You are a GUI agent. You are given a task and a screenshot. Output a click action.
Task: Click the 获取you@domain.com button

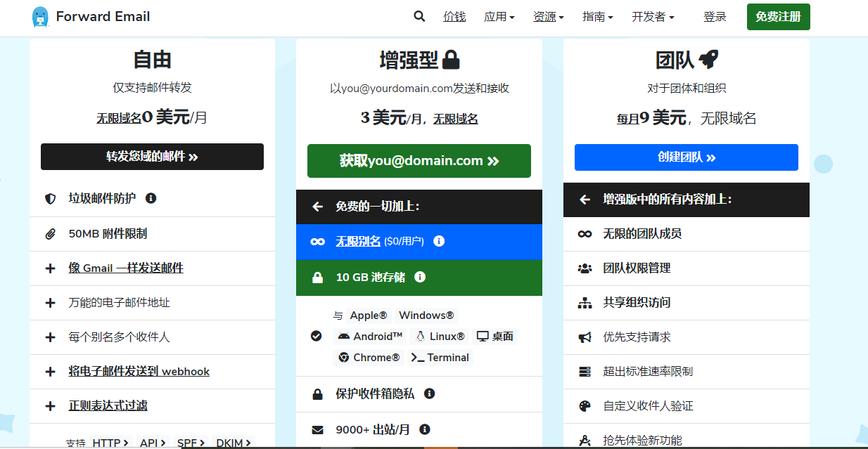tap(419, 161)
